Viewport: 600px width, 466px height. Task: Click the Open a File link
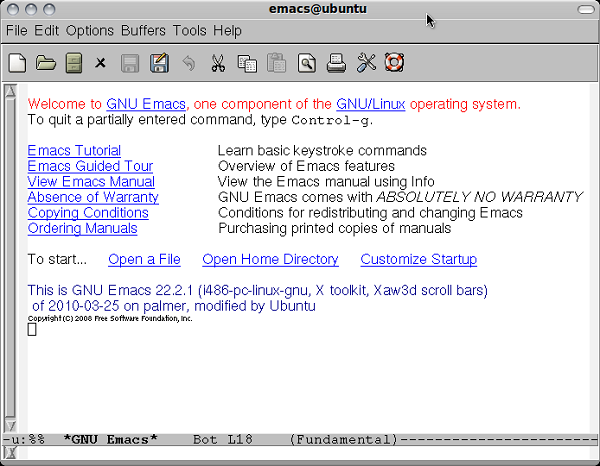(x=144, y=259)
